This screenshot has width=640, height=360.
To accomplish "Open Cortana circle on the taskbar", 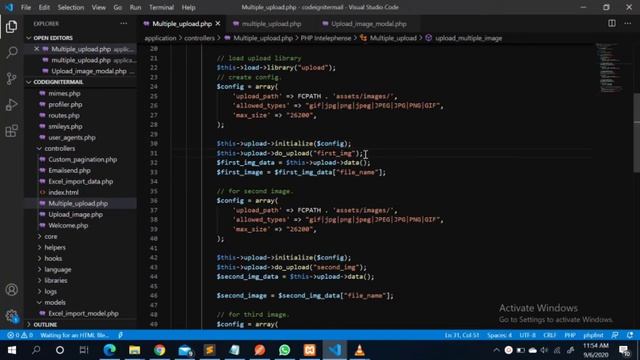I will (60, 350).
